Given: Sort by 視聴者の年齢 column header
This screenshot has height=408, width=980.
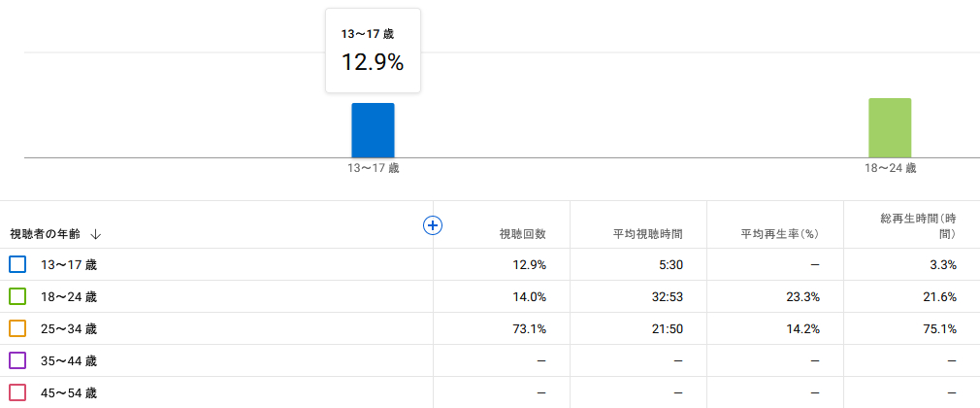Looking at the screenshot, I should [45, 235].
